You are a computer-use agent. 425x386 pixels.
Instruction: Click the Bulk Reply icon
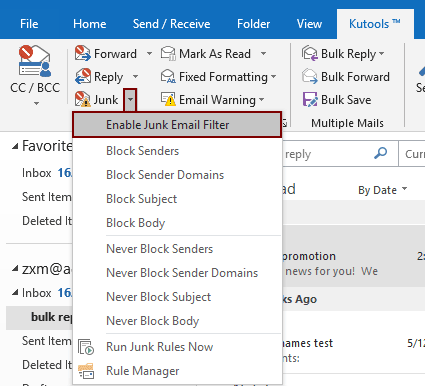pos(310,53)
